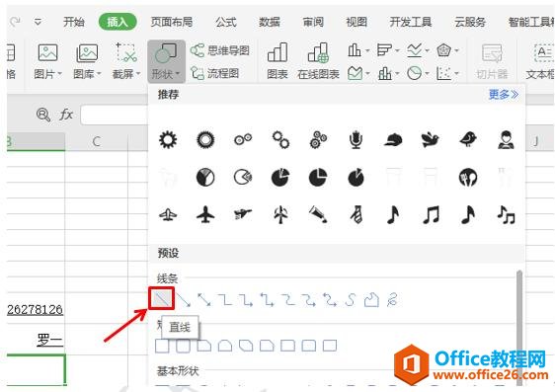Select the single arrow line shape
The width and height of the screenshot is (555, 392).
tap(184, 300)
